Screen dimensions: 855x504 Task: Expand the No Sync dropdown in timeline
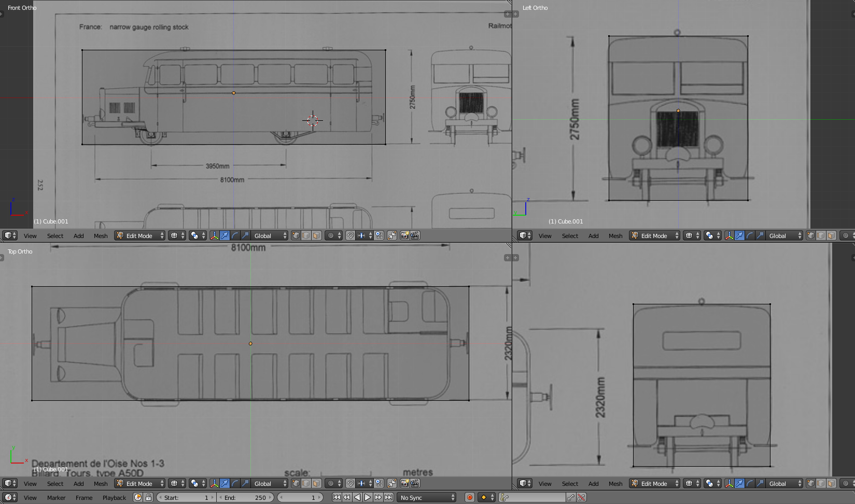(427, 497)
